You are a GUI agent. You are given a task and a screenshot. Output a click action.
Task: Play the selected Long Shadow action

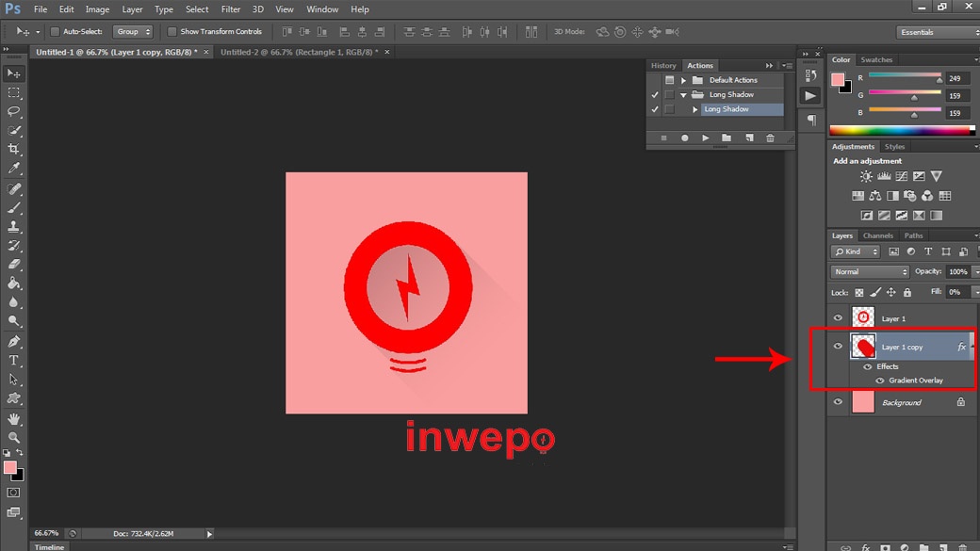click(706, 138)
